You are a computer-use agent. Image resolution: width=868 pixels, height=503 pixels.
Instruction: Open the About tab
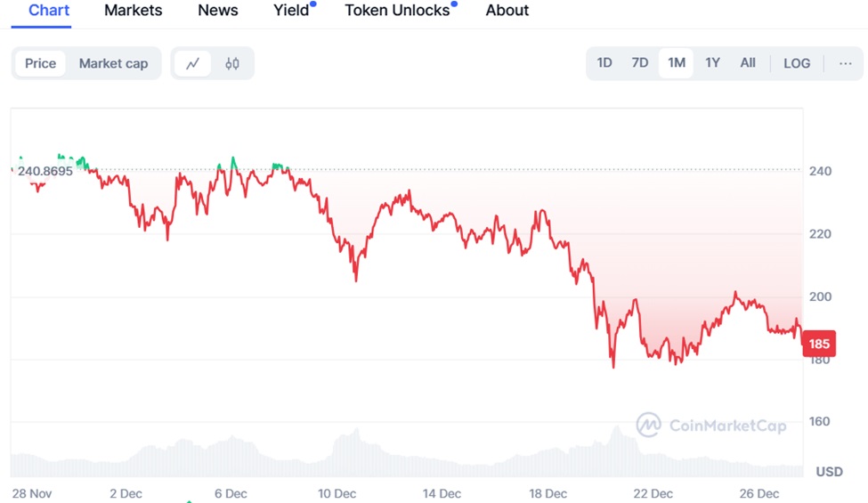click(507, 11)
